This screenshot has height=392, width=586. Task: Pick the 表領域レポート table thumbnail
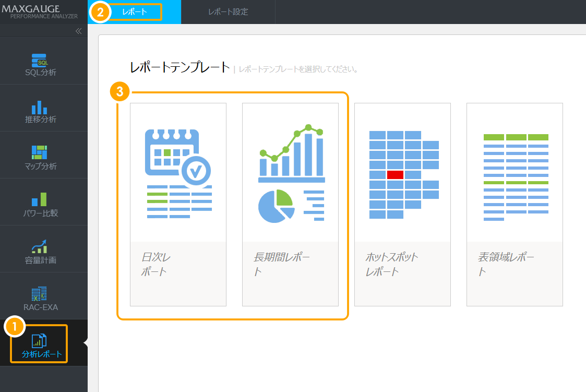click(515, 172)
